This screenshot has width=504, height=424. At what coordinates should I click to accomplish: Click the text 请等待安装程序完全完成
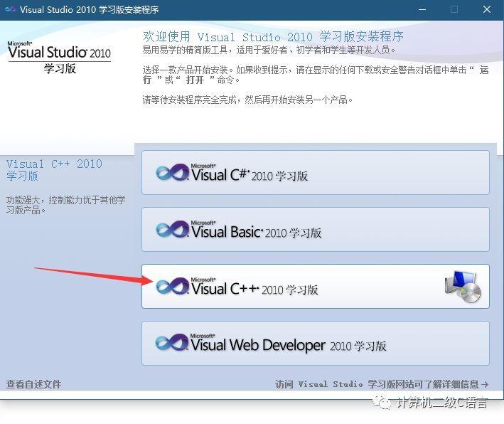(x=189, y=100)
